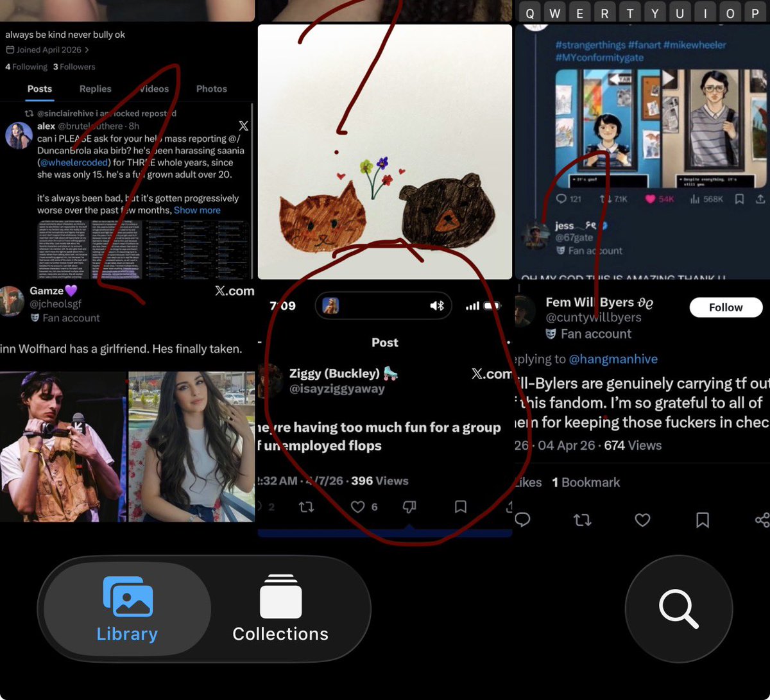Open the Library photos icon

(126, 597)
